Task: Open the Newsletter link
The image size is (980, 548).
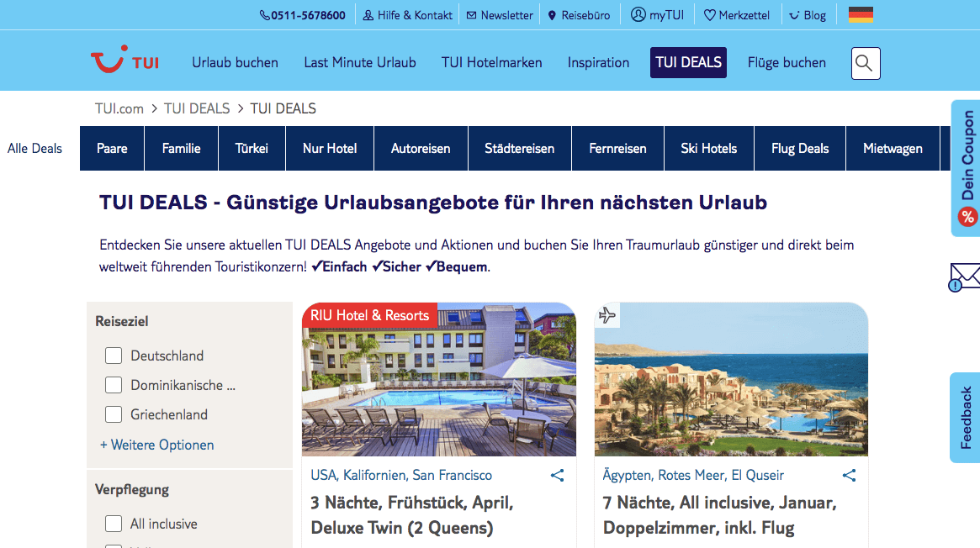Action: 507,15
